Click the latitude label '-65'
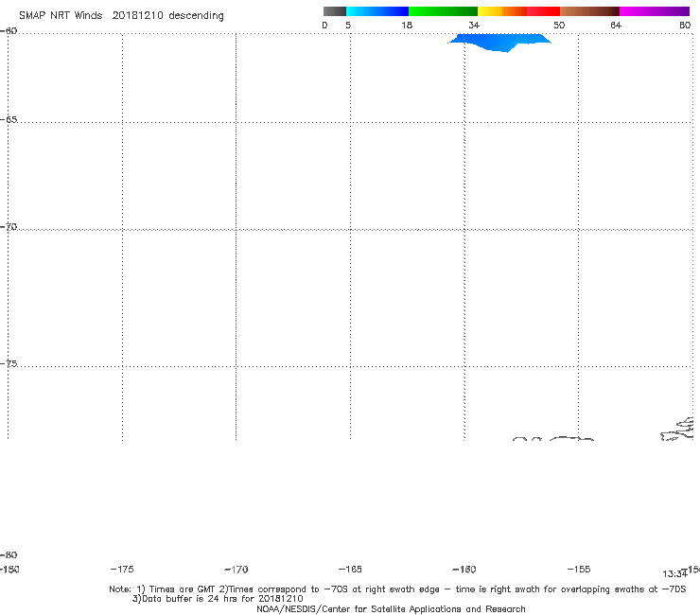This screenshot has height=615, width=700. pyautogui.click(x=9, y=120)
